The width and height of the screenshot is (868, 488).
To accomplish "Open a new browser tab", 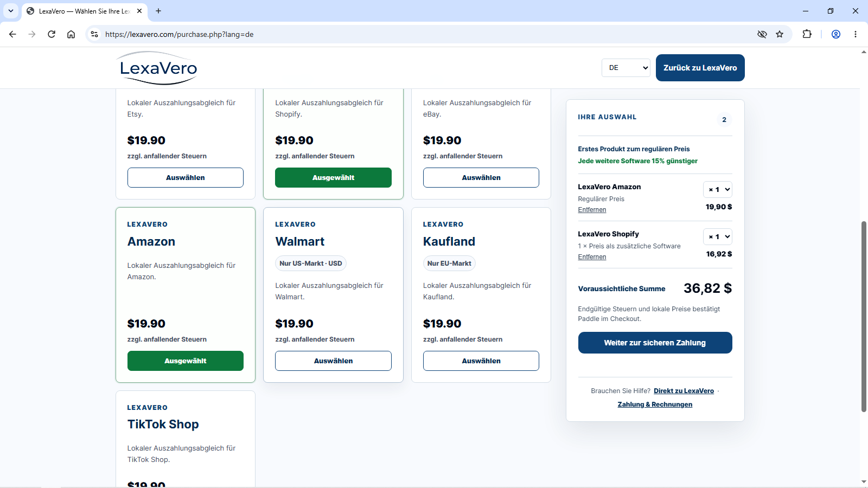I will coord(158,11).
